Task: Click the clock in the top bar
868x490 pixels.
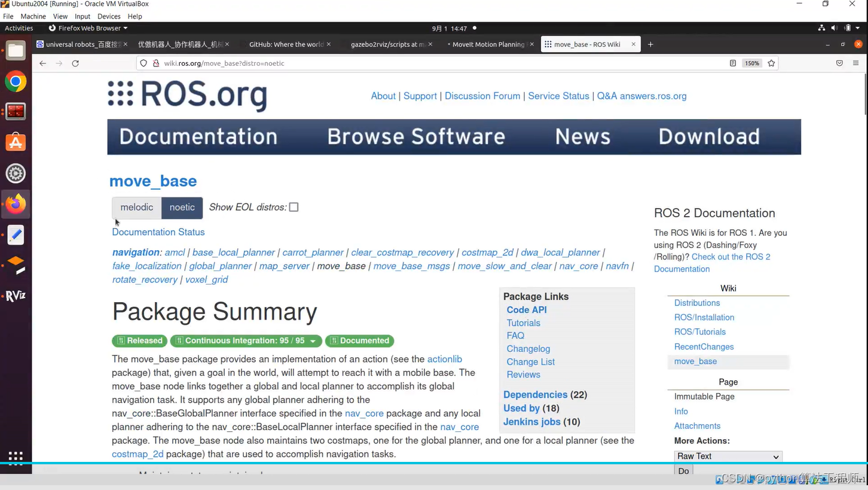Action: 449,28
